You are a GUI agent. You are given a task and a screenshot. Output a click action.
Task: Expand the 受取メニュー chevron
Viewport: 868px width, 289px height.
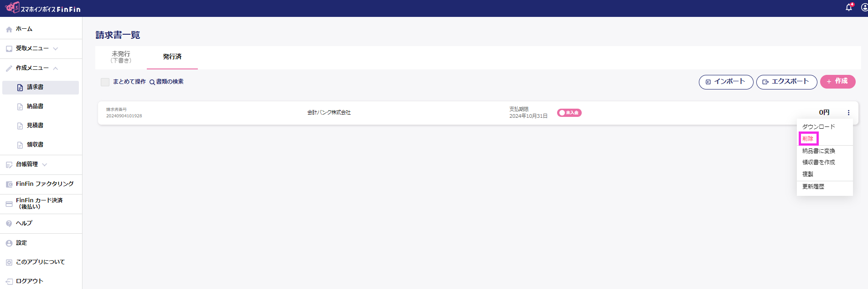55,48
